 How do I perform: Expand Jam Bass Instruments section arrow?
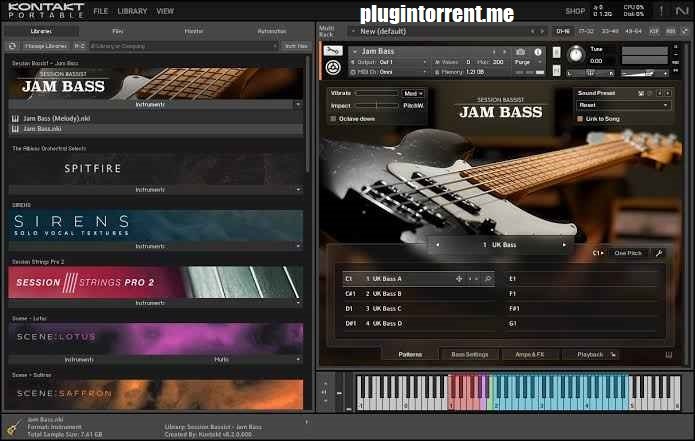point(297,105)
